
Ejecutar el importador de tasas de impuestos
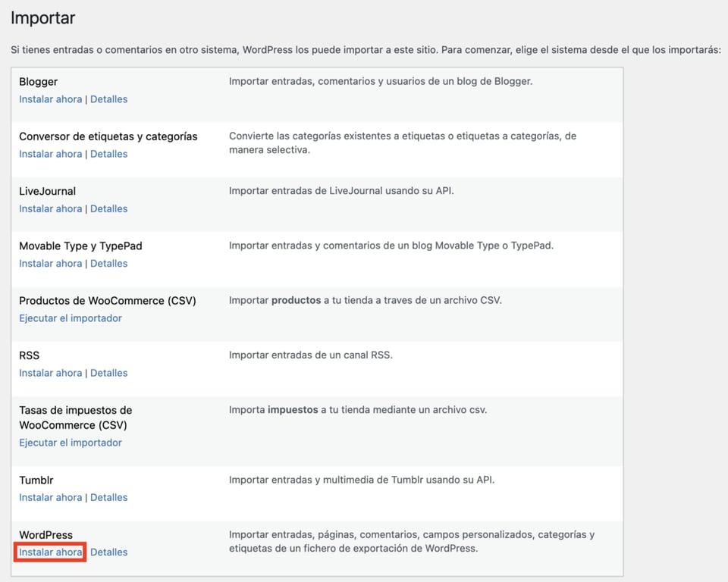(x=70, y=443)
